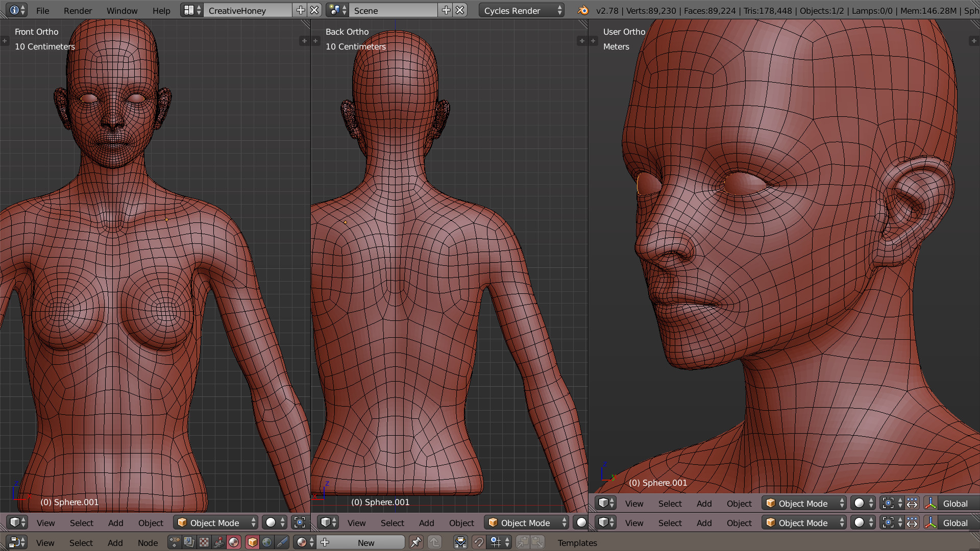Select the Line Style shader type icon
The image size is (980, 551).
point(282,542)
